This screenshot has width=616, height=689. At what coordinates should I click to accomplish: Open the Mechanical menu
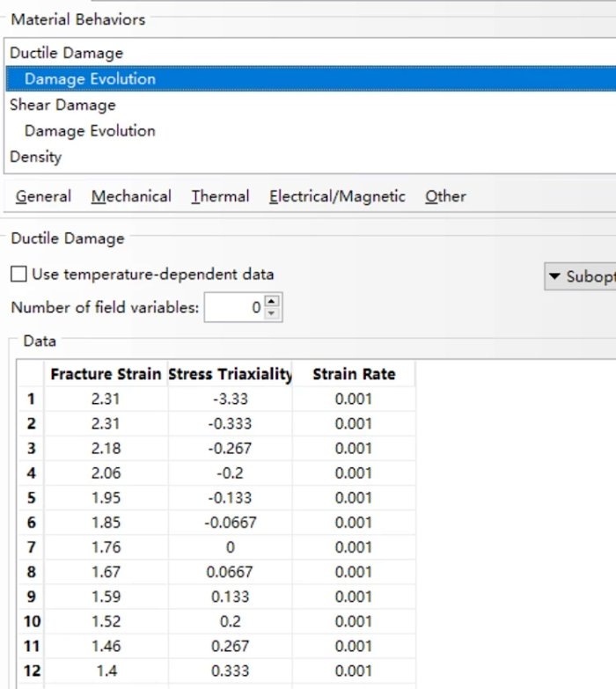131,196
